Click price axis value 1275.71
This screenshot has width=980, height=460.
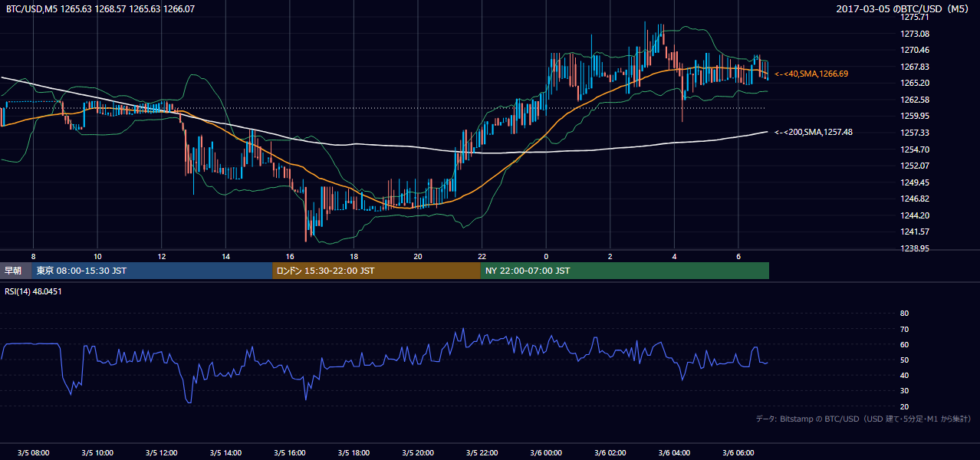[915, 17]
